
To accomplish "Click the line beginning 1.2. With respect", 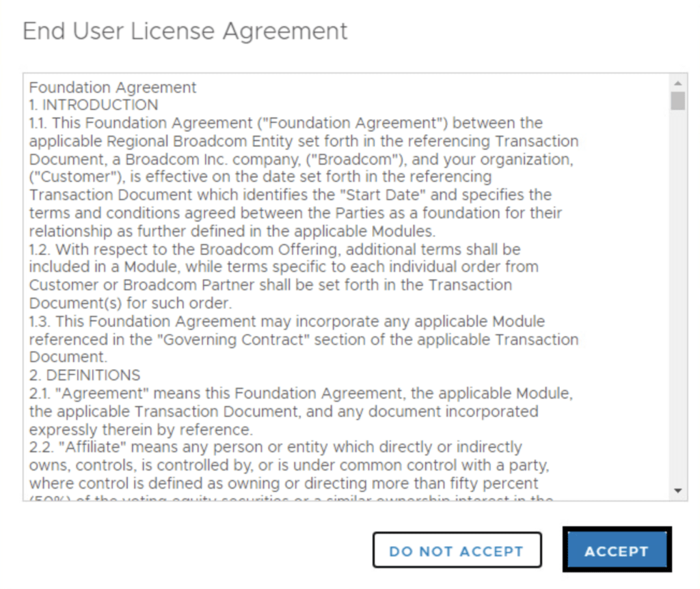I will (273, 249).
